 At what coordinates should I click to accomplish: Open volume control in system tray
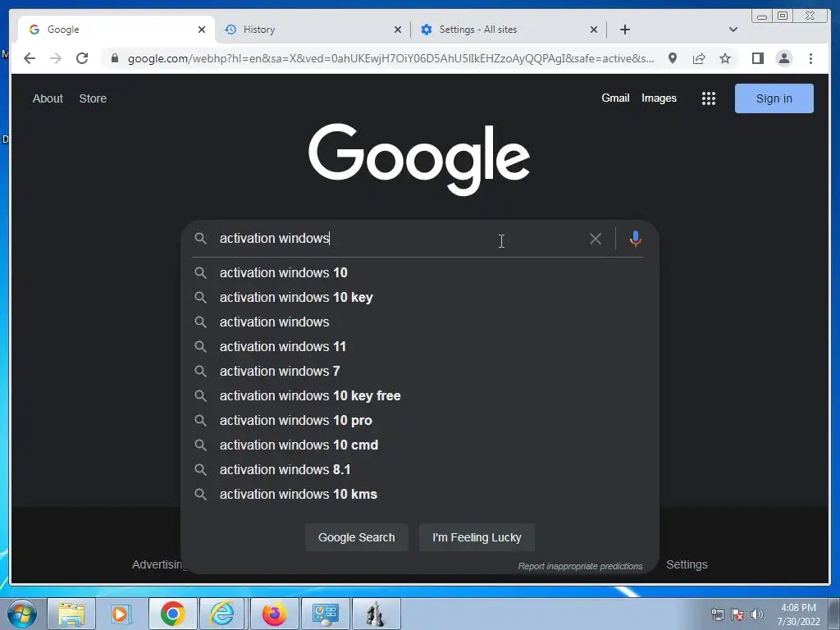(756, 614)
